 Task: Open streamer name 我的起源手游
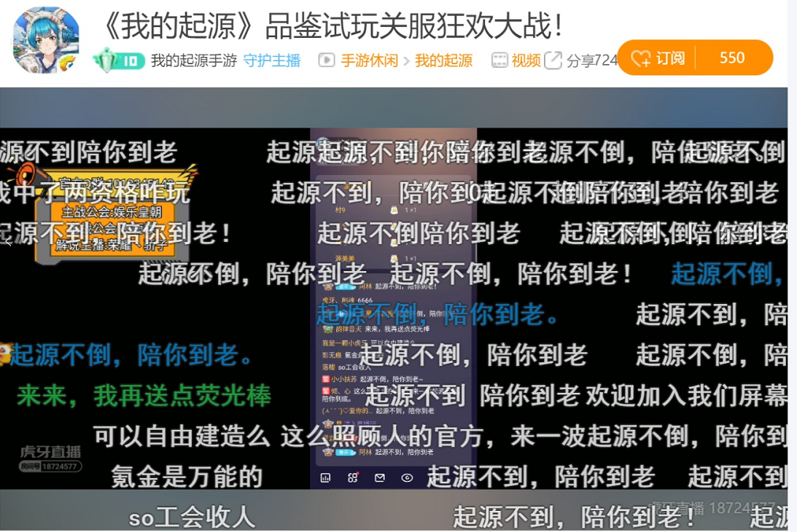click(194, 61)
